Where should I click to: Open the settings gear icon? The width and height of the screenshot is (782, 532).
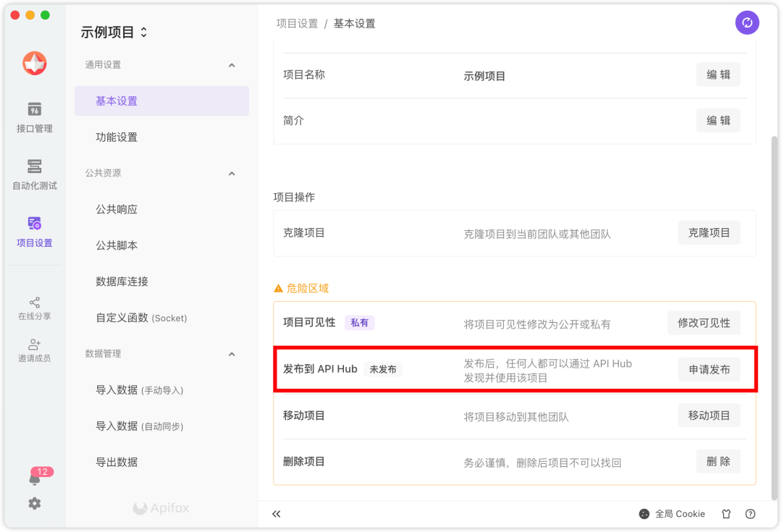pos(35,503)
